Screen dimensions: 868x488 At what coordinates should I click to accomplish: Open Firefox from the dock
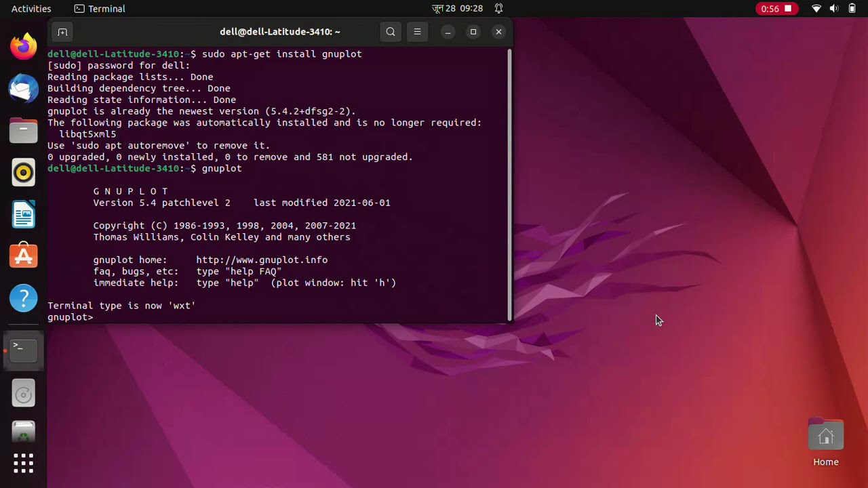tap(24, 46)
